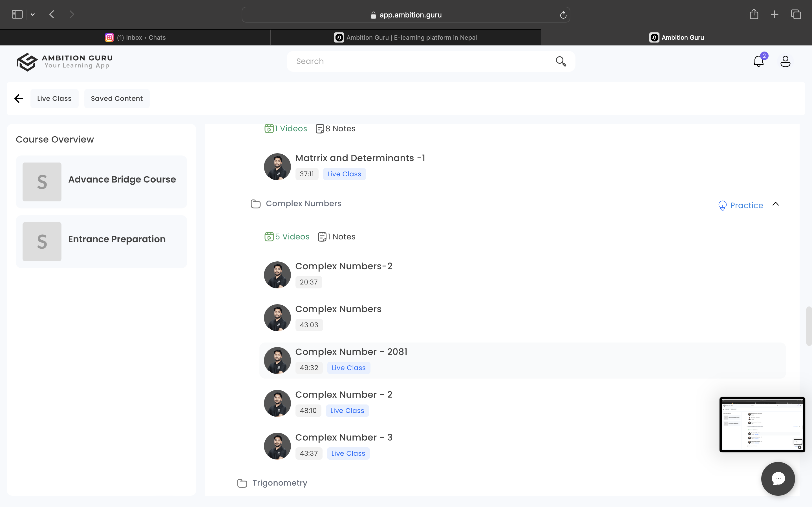Toggle the Safari sidebar icon

click(17, 14)
